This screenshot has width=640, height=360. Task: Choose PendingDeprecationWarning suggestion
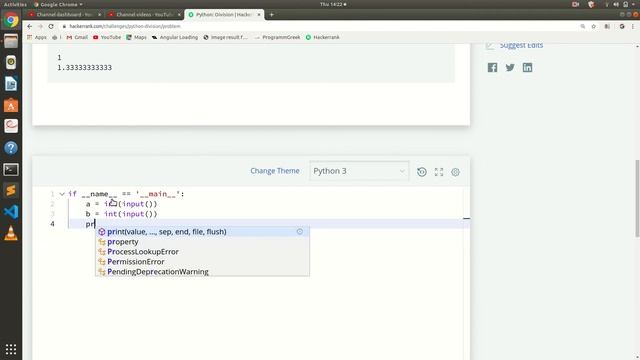[x=202, y=271]
